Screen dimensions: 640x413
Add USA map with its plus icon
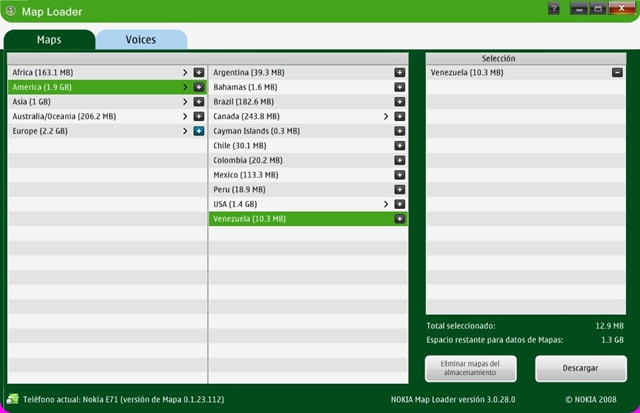[x=400, y=204]
